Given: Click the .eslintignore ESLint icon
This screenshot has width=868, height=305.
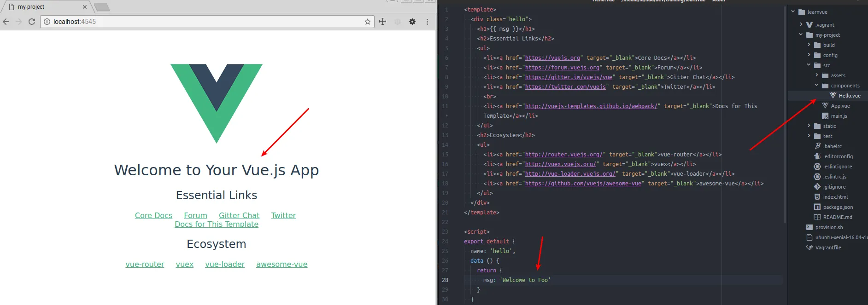Looking at the screenshot, I should 817,167.
